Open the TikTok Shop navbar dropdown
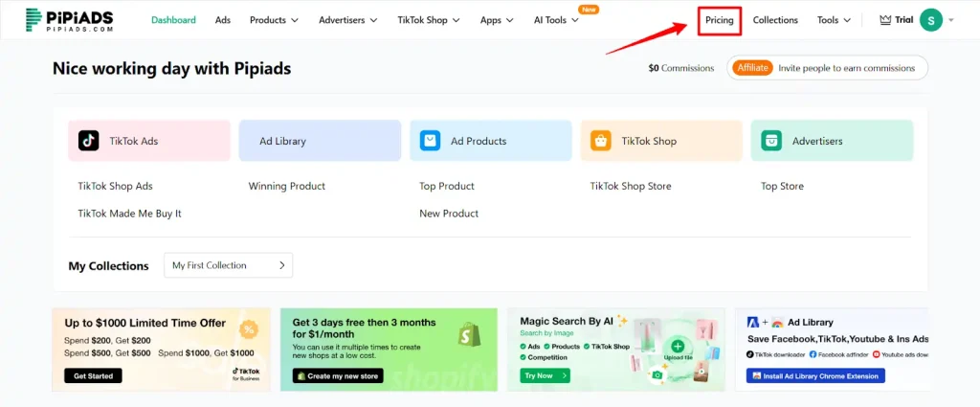The height and width of the screenshot is (407, 980). (x=429, y=20)
